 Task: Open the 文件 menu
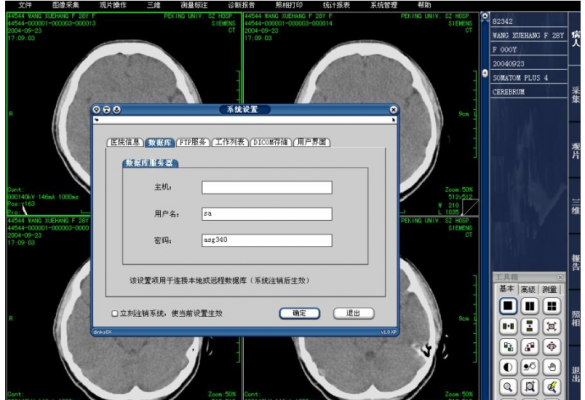(x=25, y=5)
